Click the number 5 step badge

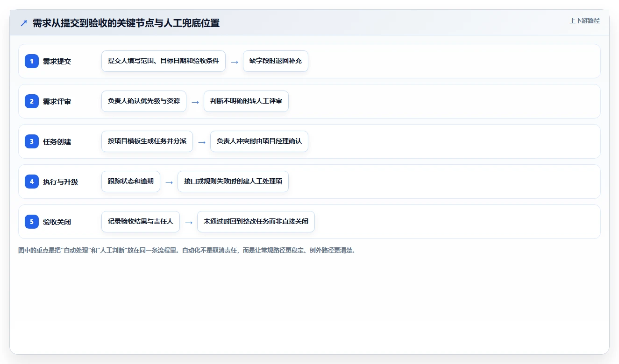(32, 222)
